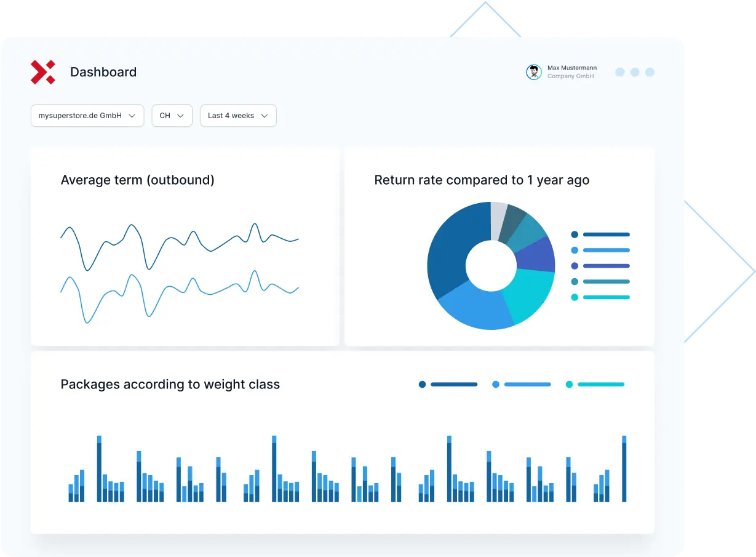This screenshot has height=557, width=756.
Task: Click the Packages according to weight class heading
Action: pyautogui.click(x=170, y=385)
